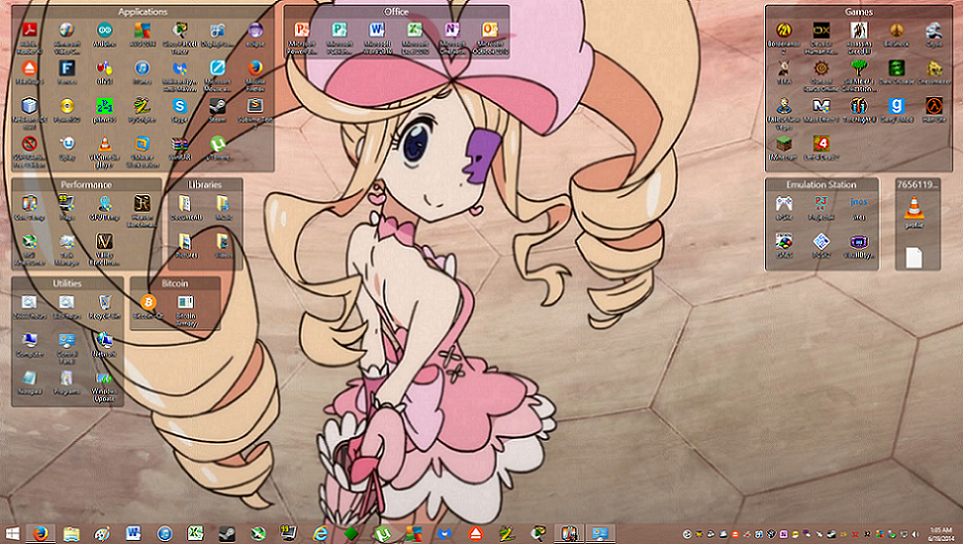Image resolution: width=963 pixels, height=544 pixels.
Task: Launch Fallout New Vegas game icon
Action: point(784,106)
